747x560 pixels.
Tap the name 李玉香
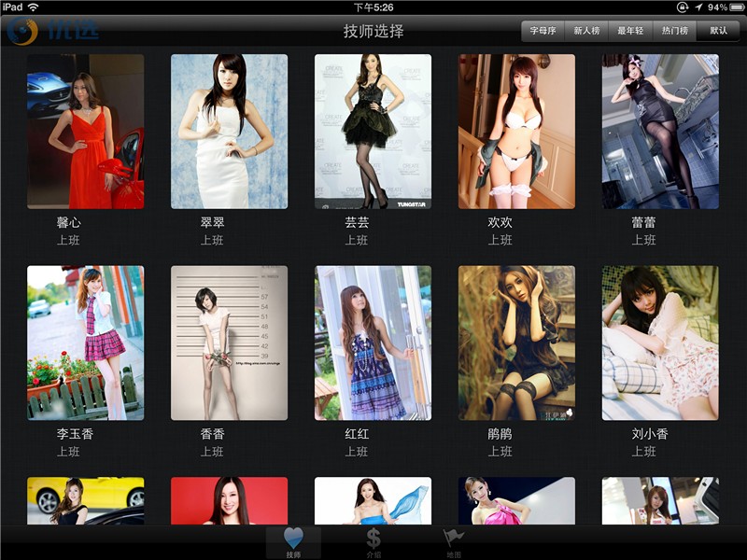point(75,434)
